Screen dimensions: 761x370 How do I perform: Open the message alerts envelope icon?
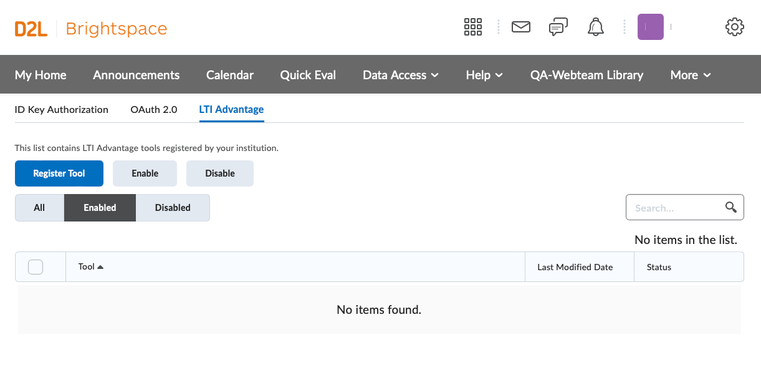(x=521, y=27)
